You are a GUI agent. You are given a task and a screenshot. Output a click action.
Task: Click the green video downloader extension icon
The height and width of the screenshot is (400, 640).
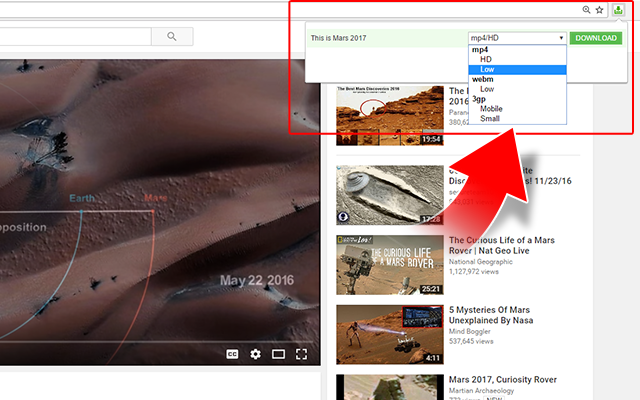pos(618,10)
